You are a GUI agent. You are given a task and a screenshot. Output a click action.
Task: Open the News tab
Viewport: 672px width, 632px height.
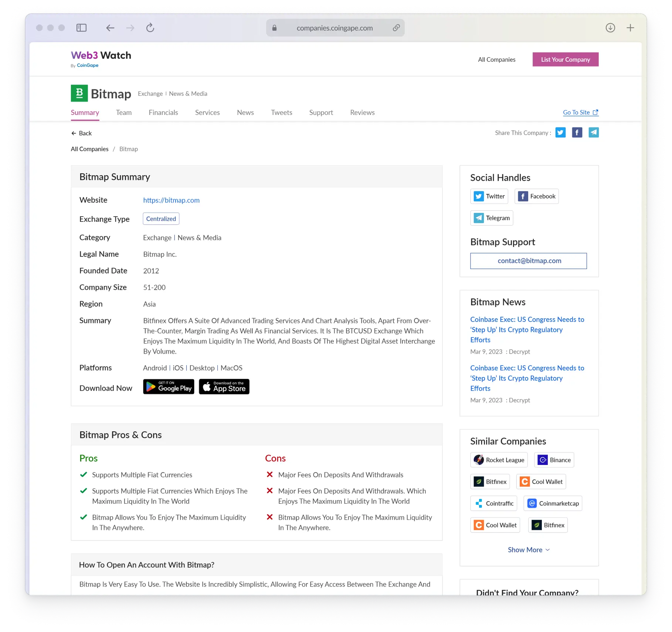click(245, 112)
